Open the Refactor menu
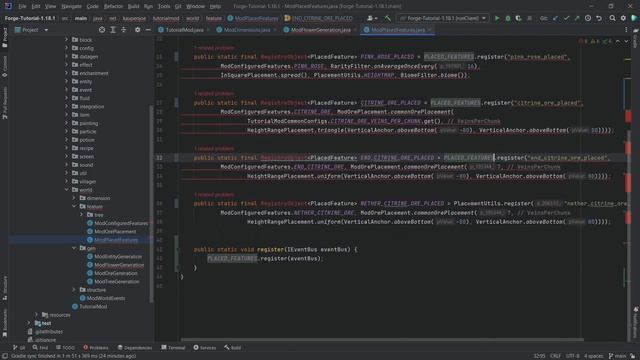 [x=113, y=6]
